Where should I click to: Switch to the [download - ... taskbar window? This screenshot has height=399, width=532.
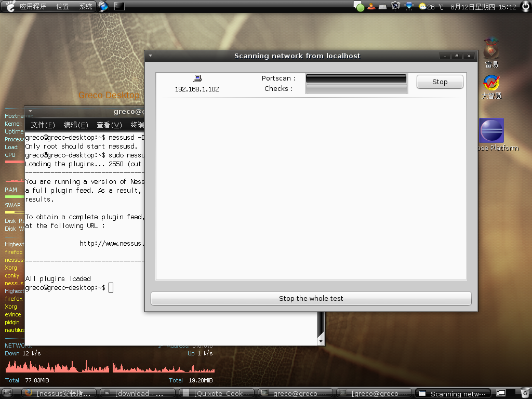coord(138,393)
